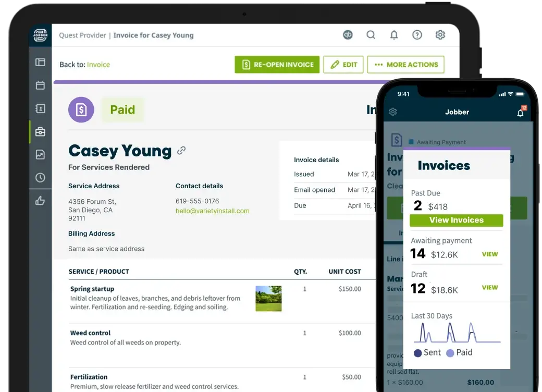The height and width of the screenshot is (392, 542).
Task: Click the Jobber logo in sidebar
Action: tap(40, 35)
